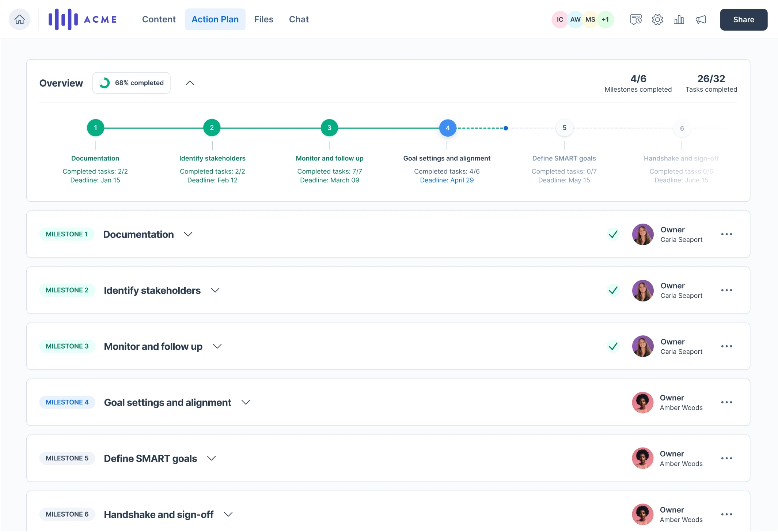The image size is (778, 532).
Task: Click the Share button
Action: pos(743,20)
